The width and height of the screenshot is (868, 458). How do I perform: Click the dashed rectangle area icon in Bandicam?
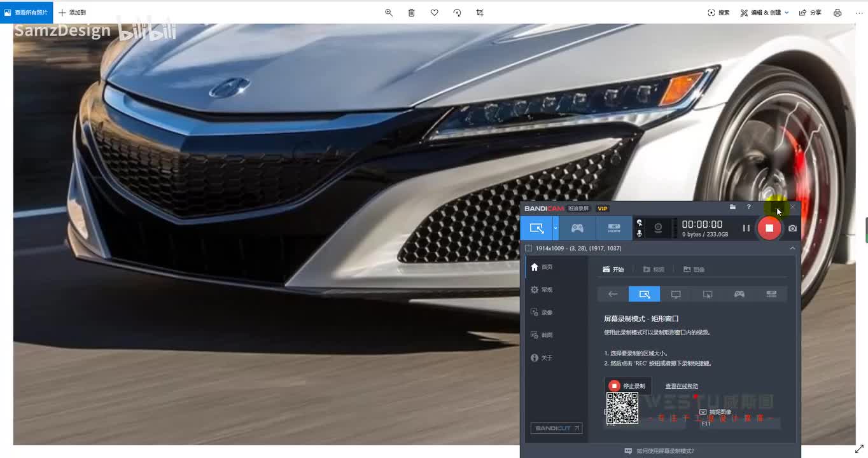pos(528,248)
